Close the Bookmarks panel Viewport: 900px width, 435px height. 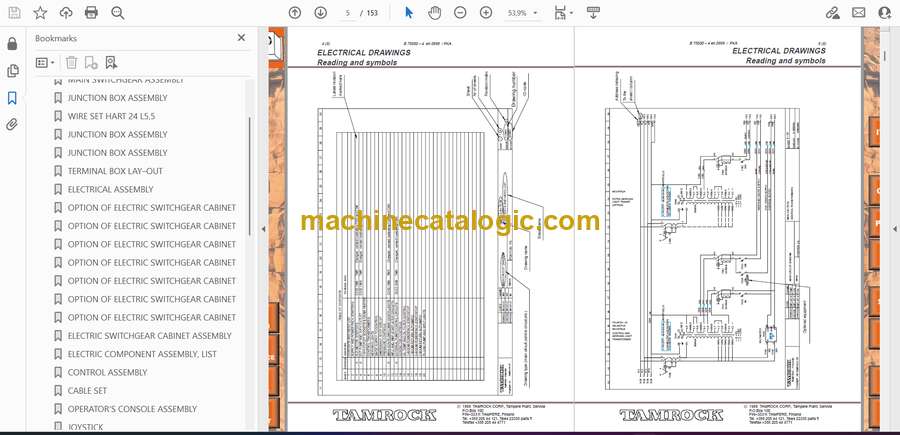click(x=241, y=38)
